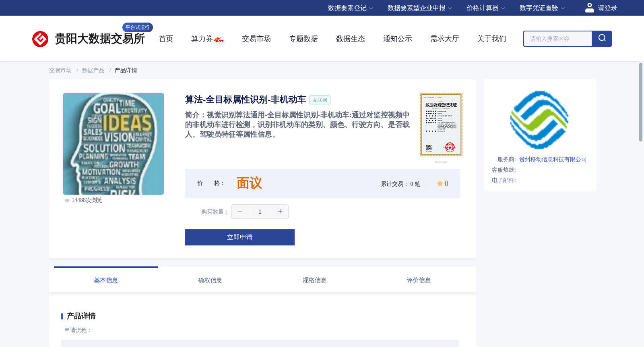Image resolution: width=644 pixels, height=347 pixels.
Task: Click the provider logo image
Action: click(x=539, y=120)
